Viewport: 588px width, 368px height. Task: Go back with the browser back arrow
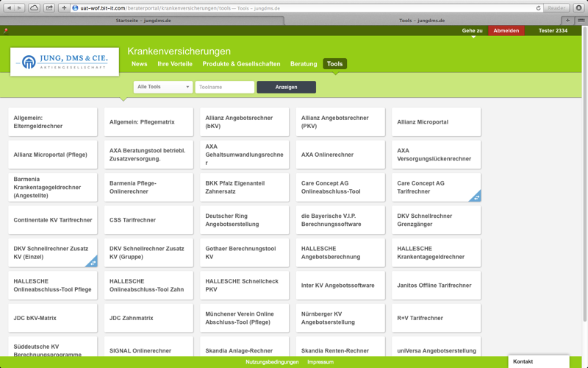pyautogui.click(x=9, y=8)
